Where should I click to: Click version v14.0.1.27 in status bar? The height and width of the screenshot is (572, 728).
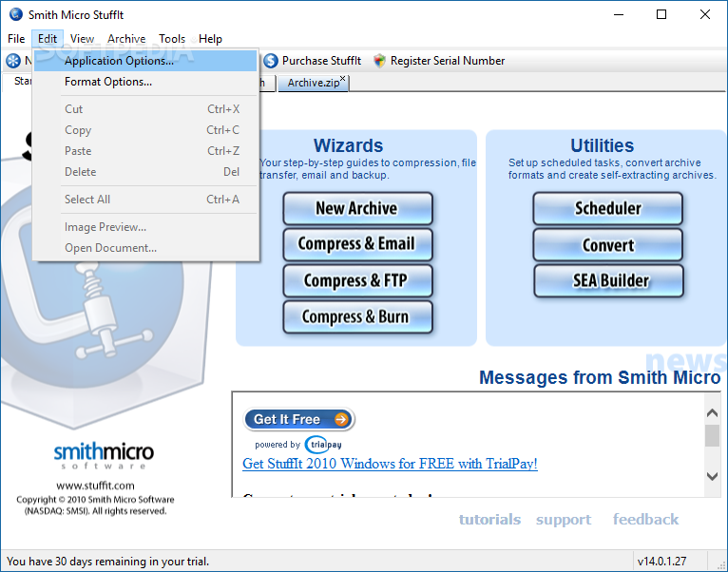[661, 562]
